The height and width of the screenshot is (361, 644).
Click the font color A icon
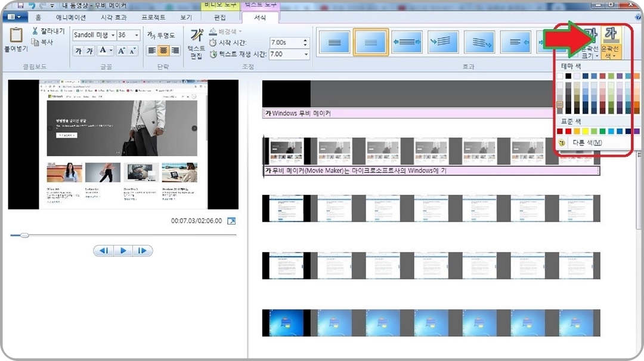tap(103, 51)
